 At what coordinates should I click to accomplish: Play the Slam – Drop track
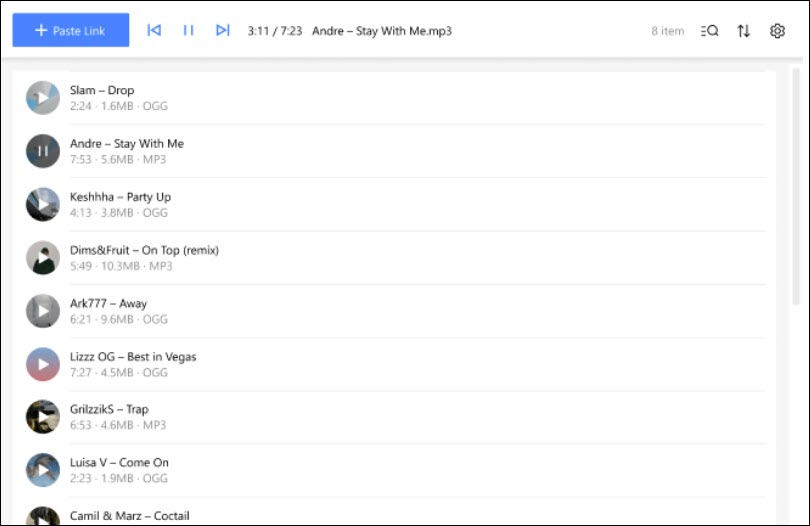click(43, 98)
